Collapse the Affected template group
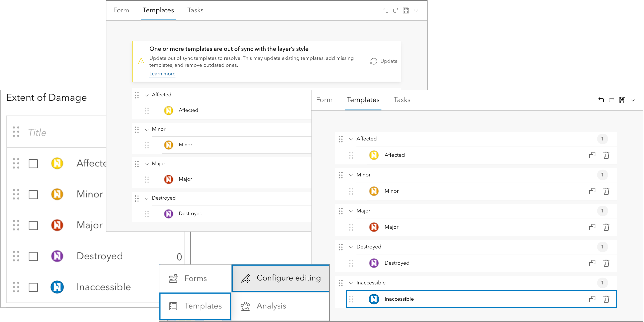The image size is (644, 322). [x=351, y=139]
